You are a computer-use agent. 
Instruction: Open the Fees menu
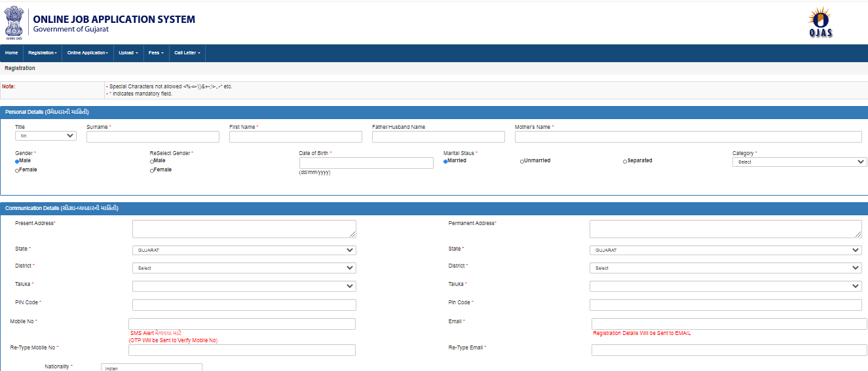click(156, 52)
